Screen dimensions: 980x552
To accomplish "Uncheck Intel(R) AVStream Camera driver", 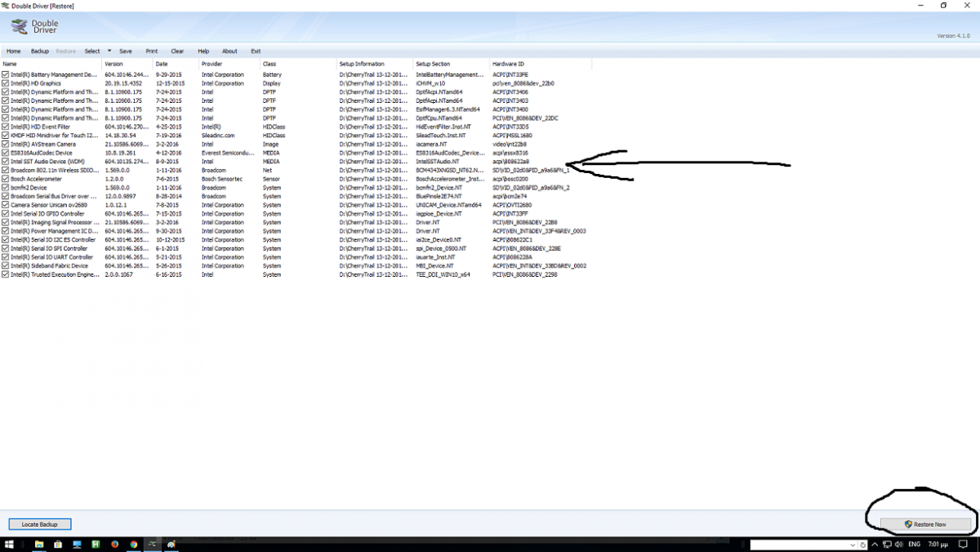I will [6, 144].
